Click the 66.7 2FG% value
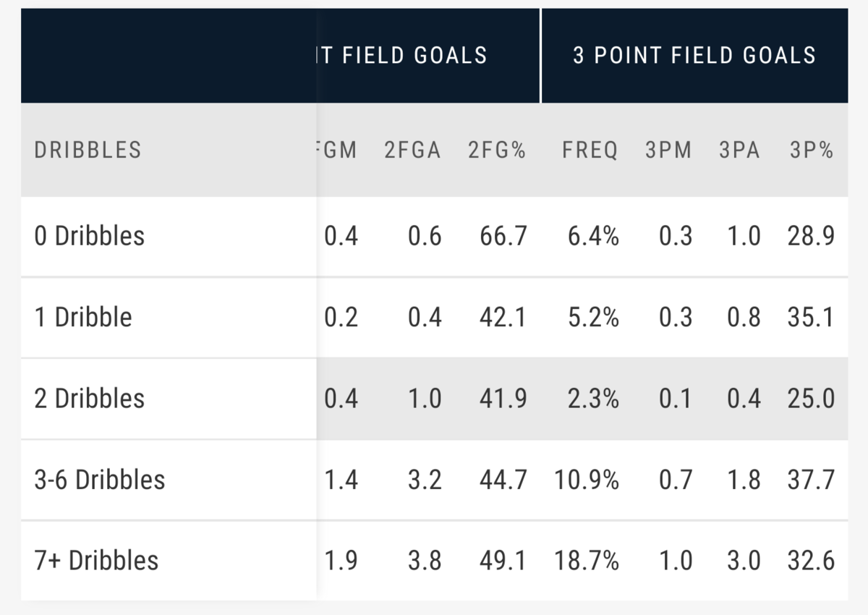This screenshot has height=615, width=868. 503,236
